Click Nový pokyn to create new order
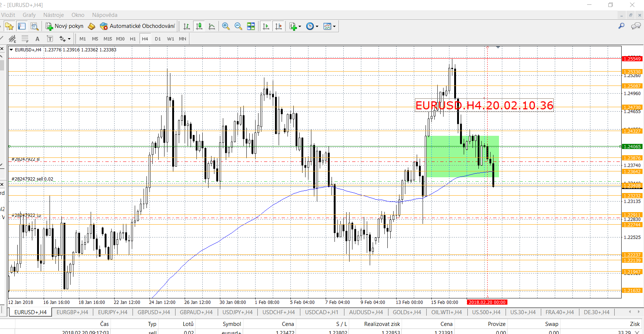Screen dimensions: 644x334 pyautogui.click(x=65, y=26)
